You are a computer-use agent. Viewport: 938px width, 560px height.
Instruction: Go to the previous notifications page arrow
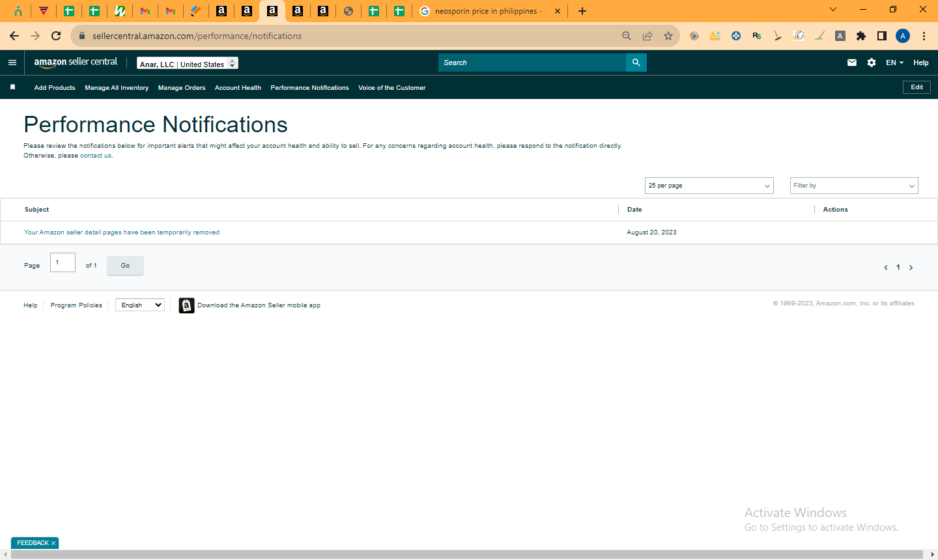pos(886,268)
